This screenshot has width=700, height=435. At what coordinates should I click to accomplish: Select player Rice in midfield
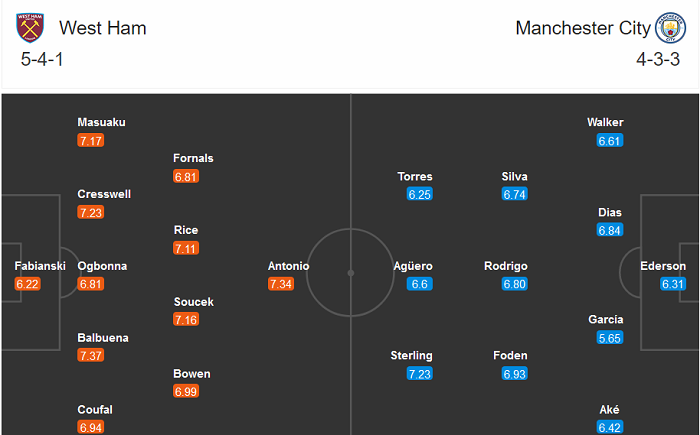point(186,230)
